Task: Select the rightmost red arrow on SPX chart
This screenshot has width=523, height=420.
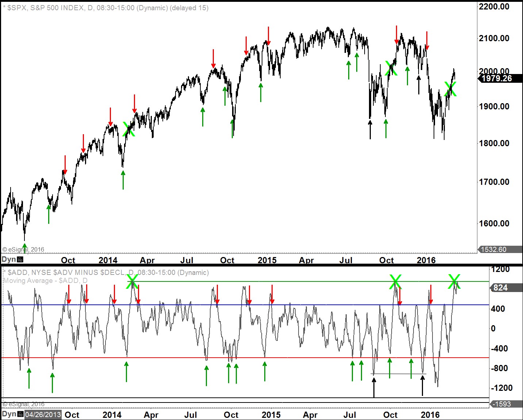Action: 427,40
